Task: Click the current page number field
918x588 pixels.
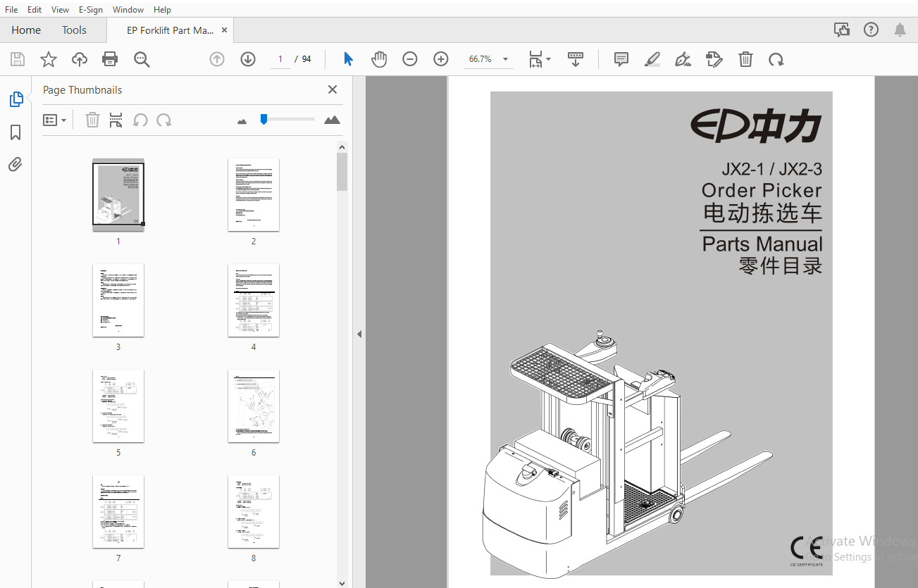Action: click(280, 59)
